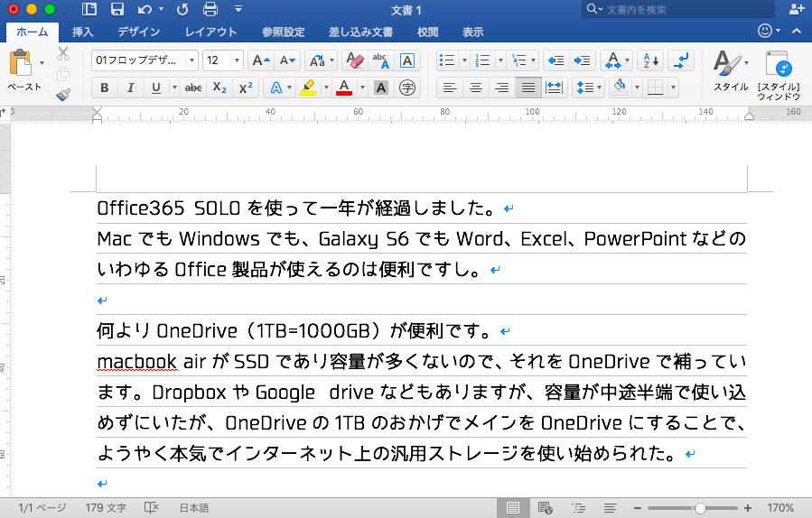
Task: Toggle superscript X² formatting
Action: [246, 88]
